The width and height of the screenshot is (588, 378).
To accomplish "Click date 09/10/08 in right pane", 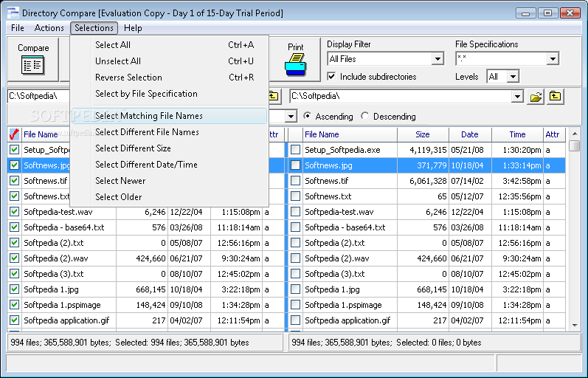I will click(467, 305).
